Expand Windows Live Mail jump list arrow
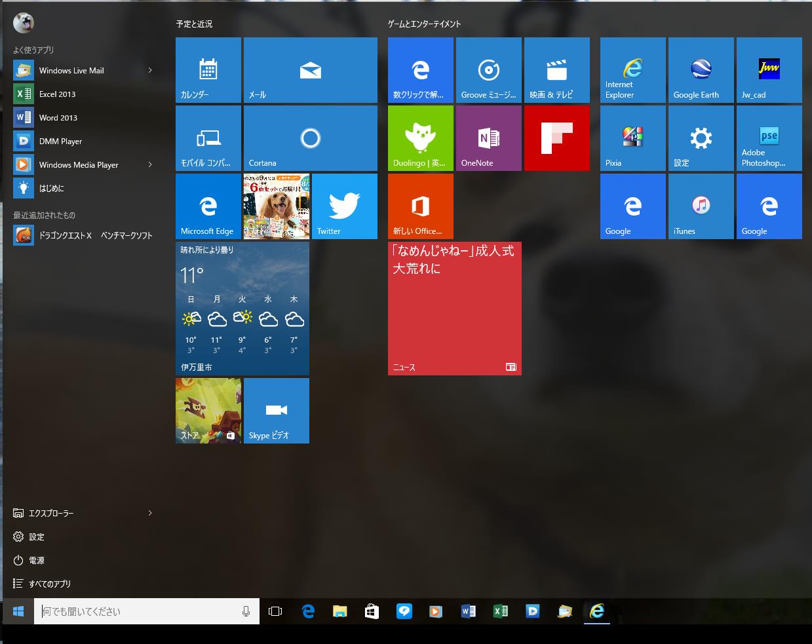The height and width of the screenshot is (644, 812). 150,71
